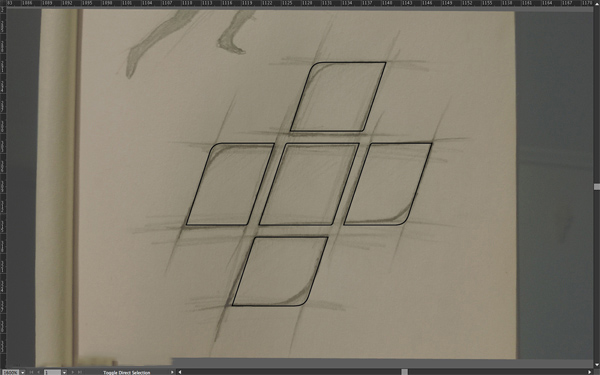Click the vertical scrollbar thumb
The image size is (600, 375).
[597, 187]
